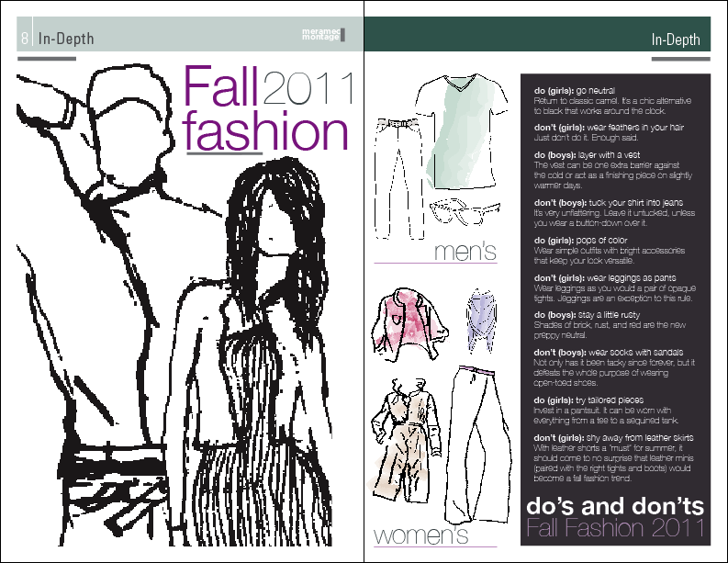Select the purple draped top illustration

tap(477, 319)
